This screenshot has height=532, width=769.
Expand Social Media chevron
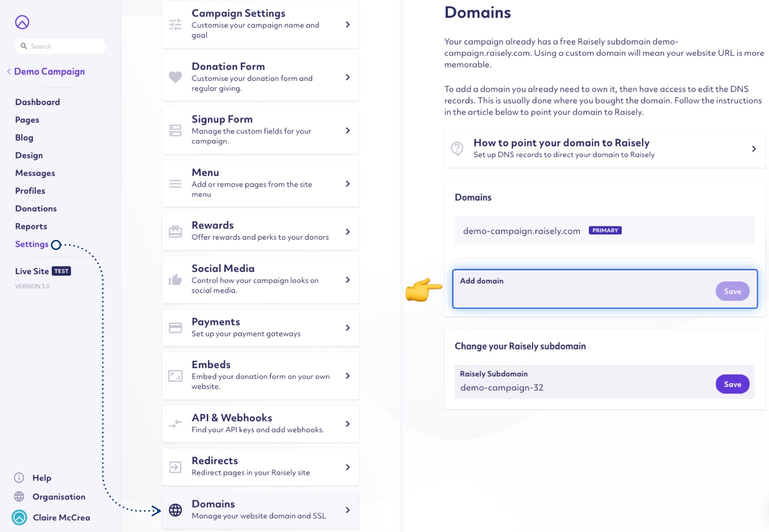pyautogui.click(x=348, y=280)
